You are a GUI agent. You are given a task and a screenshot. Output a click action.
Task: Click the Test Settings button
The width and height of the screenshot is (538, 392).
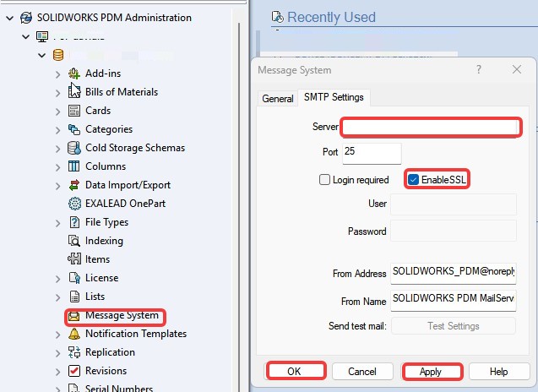pos(454,326)
